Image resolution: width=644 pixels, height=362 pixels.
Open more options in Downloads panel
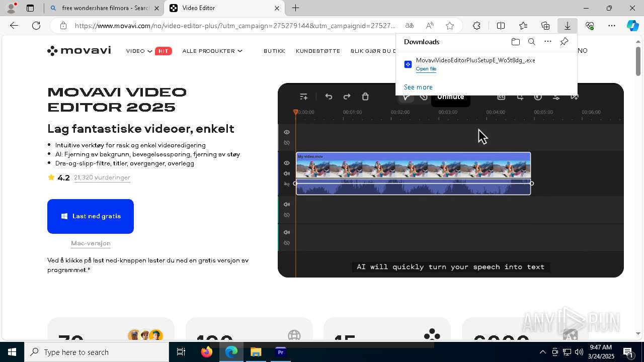click(x=548, y=42)
